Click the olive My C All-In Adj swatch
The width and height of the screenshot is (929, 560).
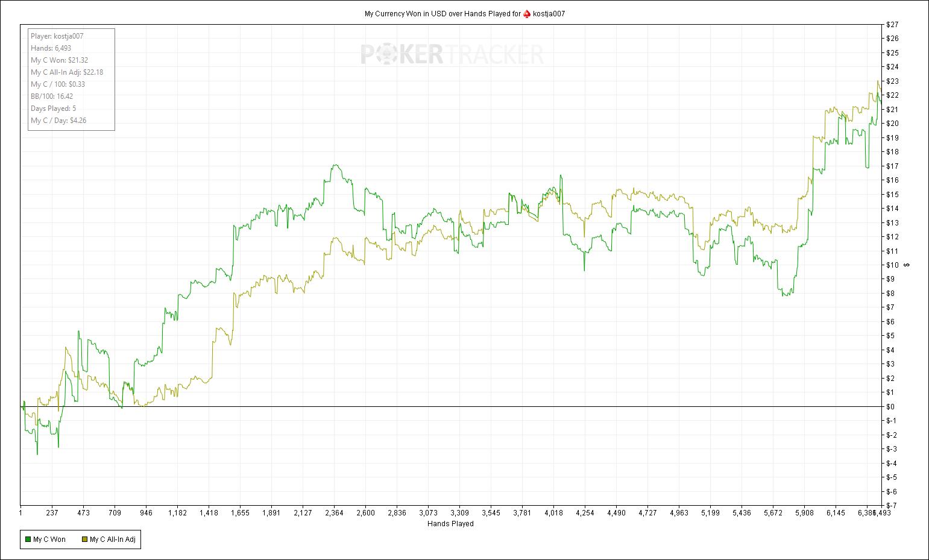84,540
